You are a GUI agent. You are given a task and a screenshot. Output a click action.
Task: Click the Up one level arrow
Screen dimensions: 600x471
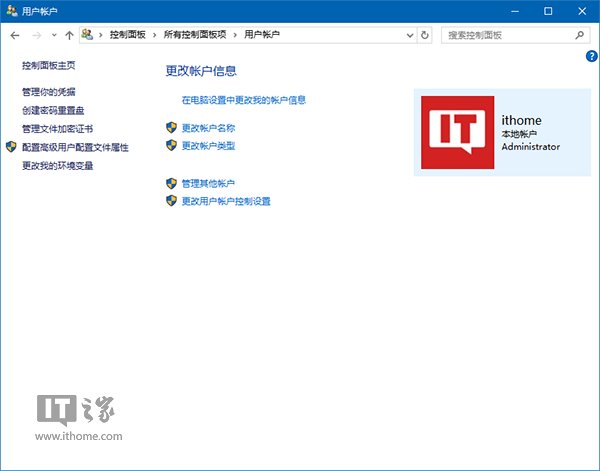pos(68,35)
